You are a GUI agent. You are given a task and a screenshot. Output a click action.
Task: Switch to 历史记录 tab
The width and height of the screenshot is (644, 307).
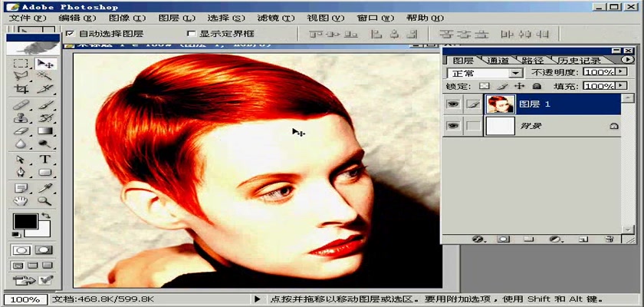coord(579,60)
